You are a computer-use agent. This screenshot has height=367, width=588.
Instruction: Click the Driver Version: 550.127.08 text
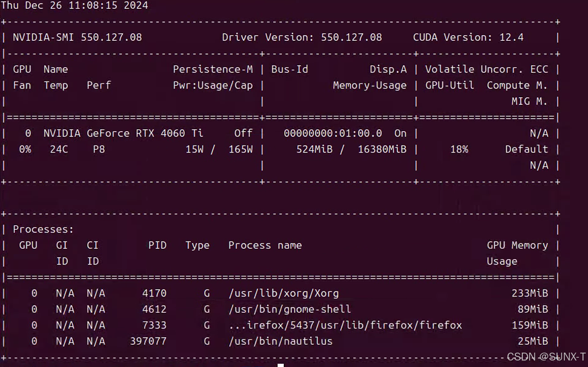tap(302, 38)
